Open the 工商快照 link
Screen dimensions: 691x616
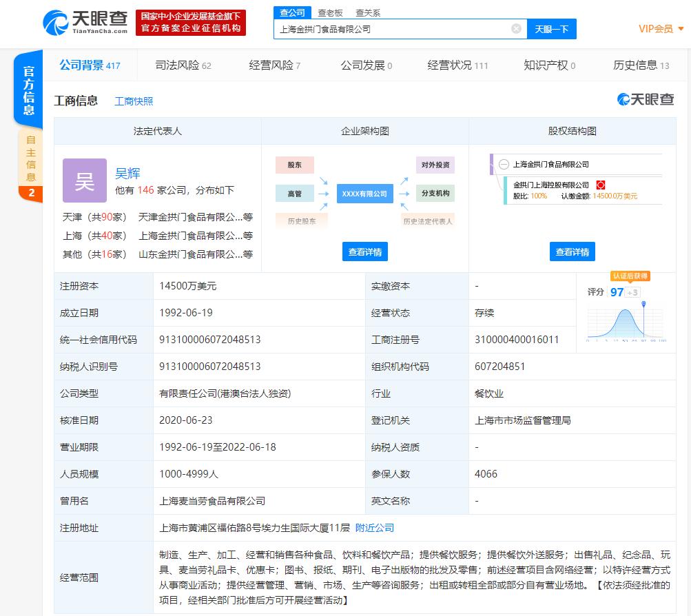click(134, 101)
